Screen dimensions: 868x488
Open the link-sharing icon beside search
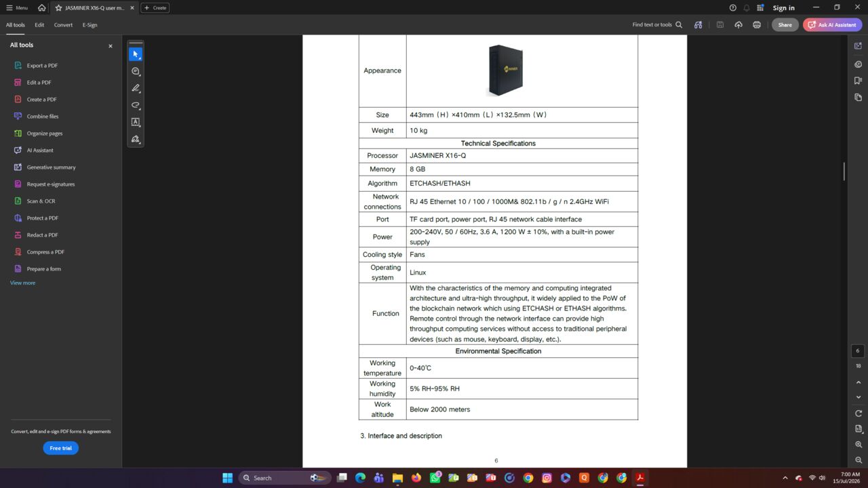(698, 25)
